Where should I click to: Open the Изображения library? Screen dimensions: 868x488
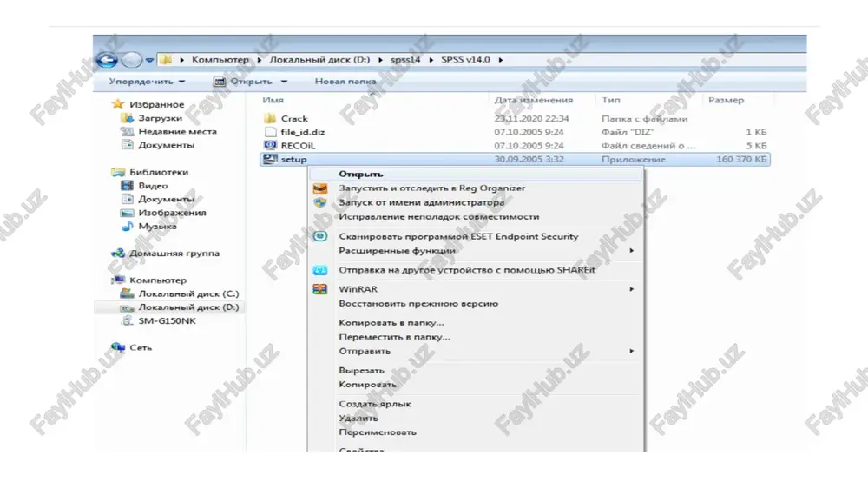point(172,213)
